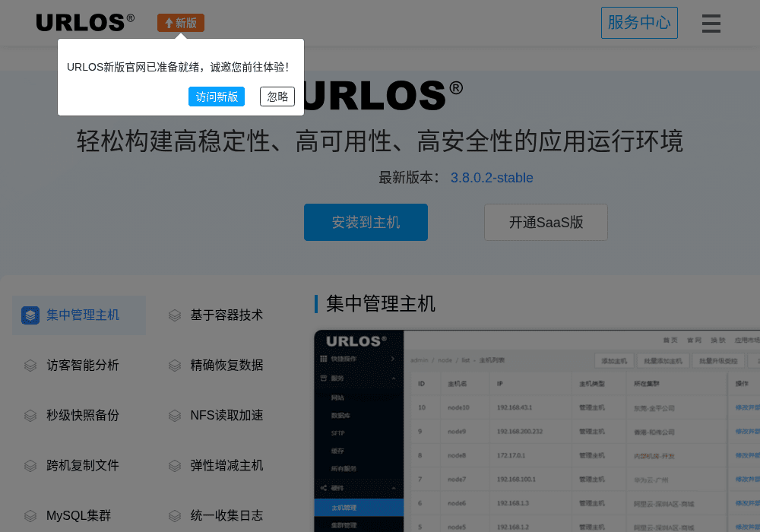The height and width of the screenshot is (532, 760).
Task: Click layers icon beside 访客智能分析
Action: pos(30,366)
